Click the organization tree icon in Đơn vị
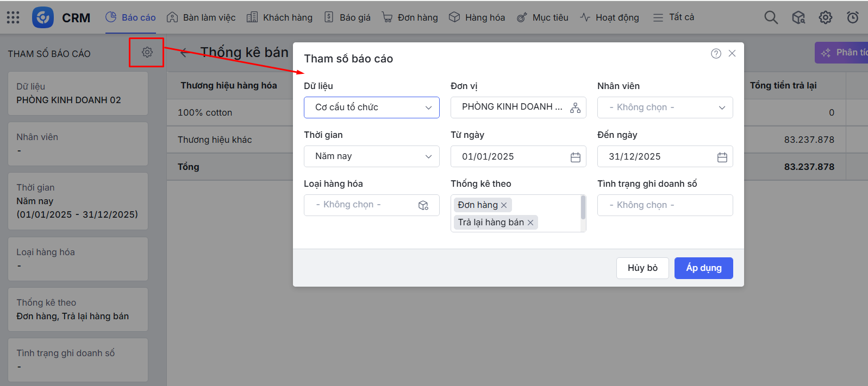This screenshot has height=386, width=868. (x=575, y=107)
